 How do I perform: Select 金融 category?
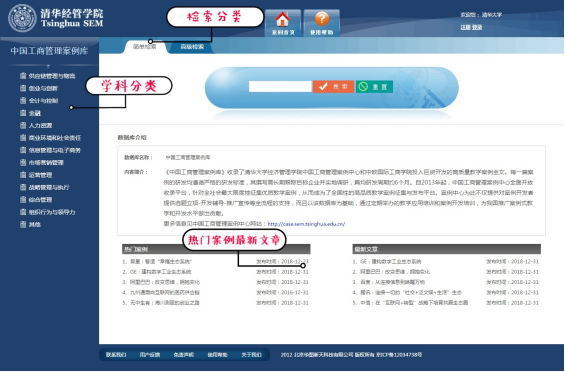pyautogui.click(x=35, y=113)
